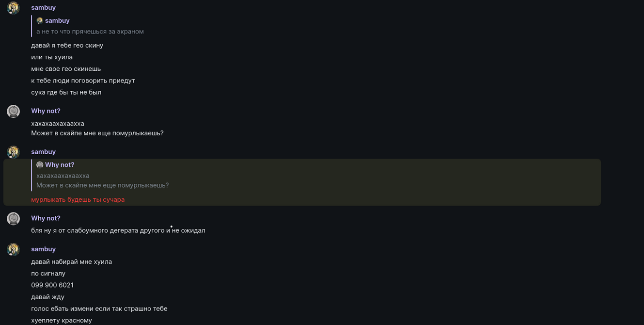This screenshot has width=644, height=325.
Task: Open Why not? avatar beside the хахахаахахаахха message
Action: point(13,112)
